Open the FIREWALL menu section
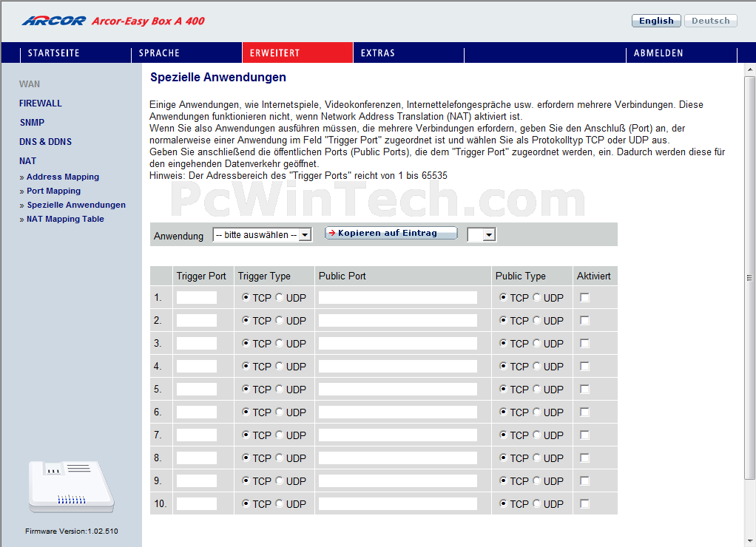756x547 pixels. tap(41, 103)
